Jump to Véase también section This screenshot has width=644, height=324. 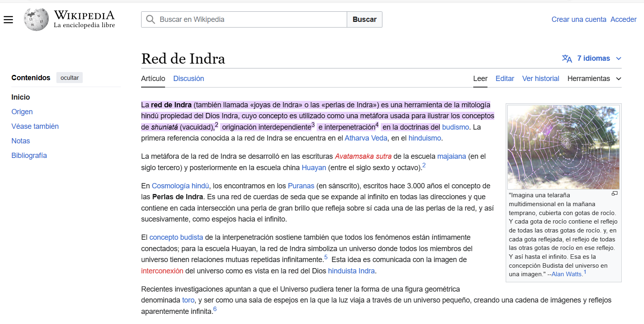[35, 126]
